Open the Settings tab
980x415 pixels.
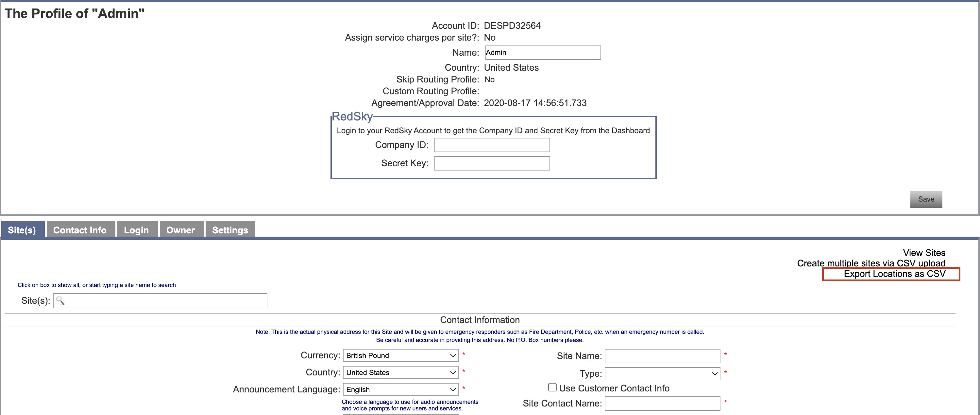click(x=229, y=229)
